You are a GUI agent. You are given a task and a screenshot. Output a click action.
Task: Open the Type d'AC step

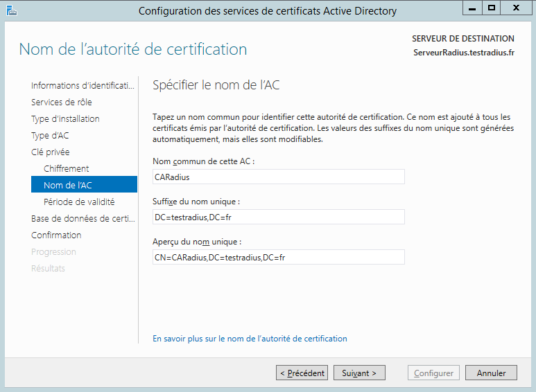(50, 136)
